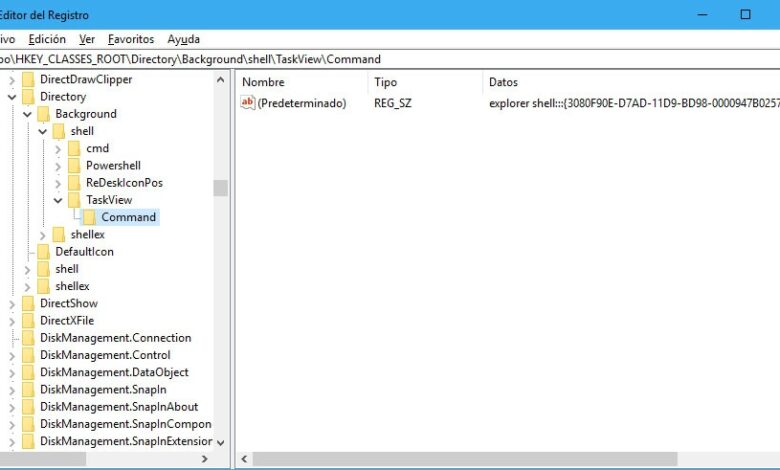Collapse the Directory key
The height and width of the screenshot is (470, 780).
(x=12, y=97)
